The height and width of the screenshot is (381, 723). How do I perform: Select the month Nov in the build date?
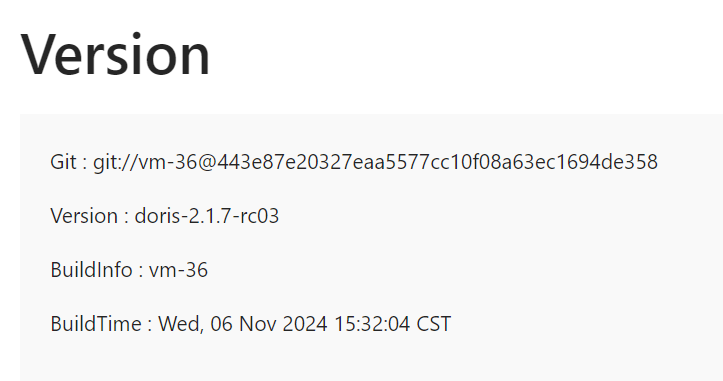tap(257, 324)
